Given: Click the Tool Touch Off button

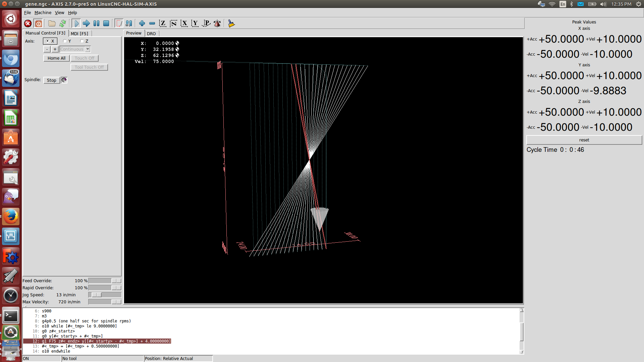Looking at the screenshot, I should point(89,67).
